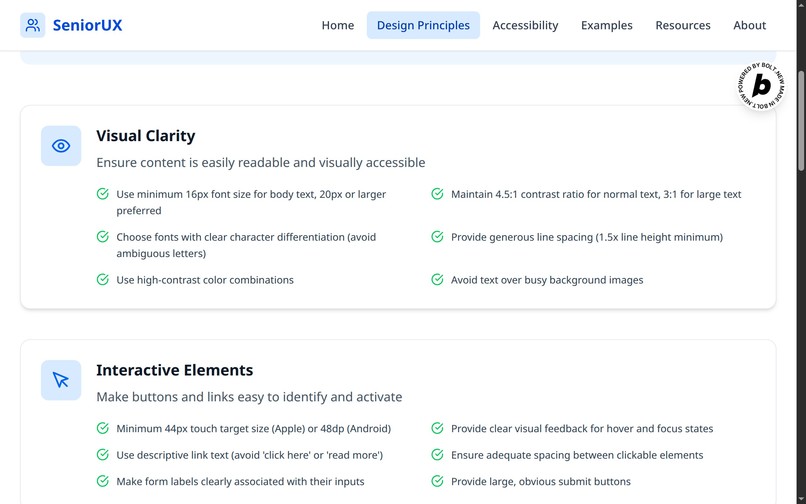Click checkmark beside 'Avoid text over busy background'
Screen dimensions: 806x504
(x=437, y=279)
